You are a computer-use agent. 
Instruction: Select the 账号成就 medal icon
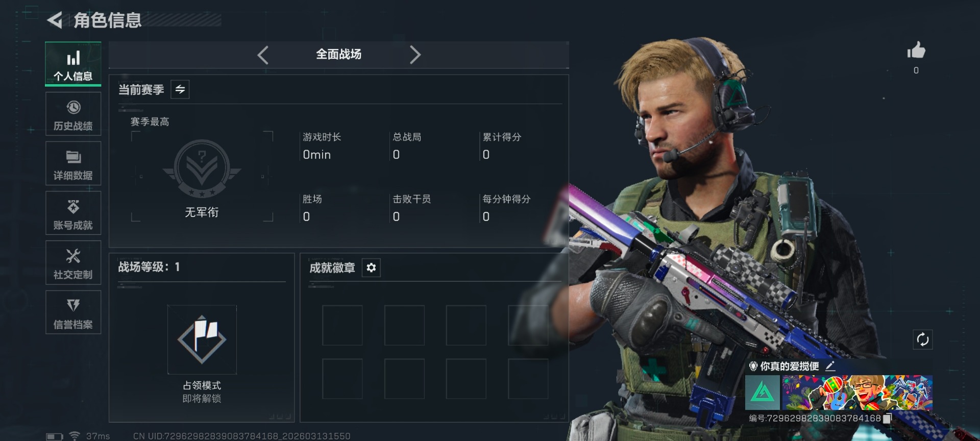coord(73,207)
